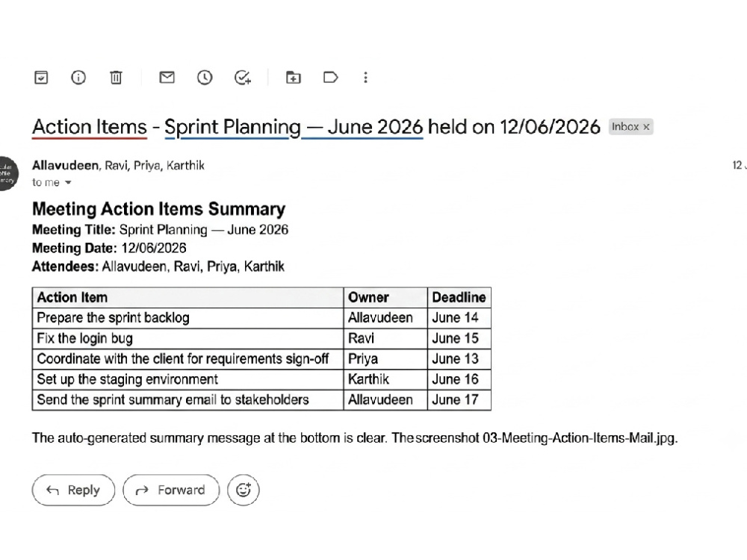This screenshot has height=560, width=747.
Task: Click the 'Fix the login bug' cell
Action: click(187, 338)
